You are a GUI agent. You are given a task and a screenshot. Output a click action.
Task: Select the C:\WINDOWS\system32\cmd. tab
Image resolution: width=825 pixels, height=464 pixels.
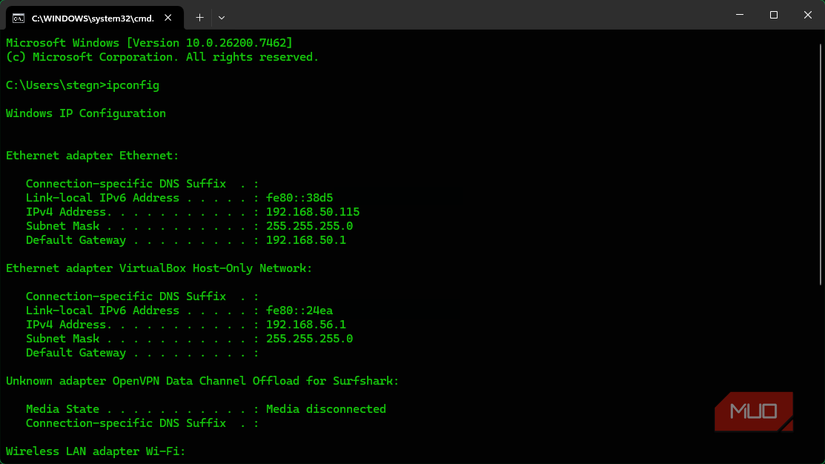[95, 18]
